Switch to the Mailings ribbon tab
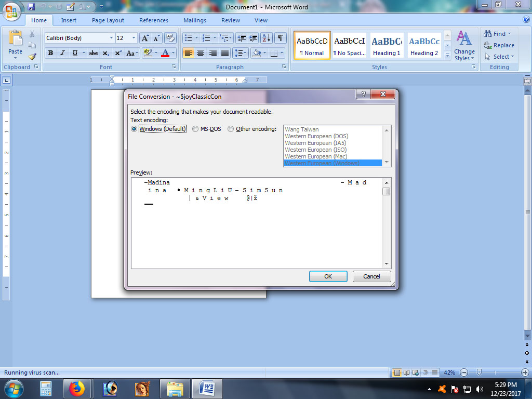Image resolution: width=532 pixels, height=399 pixels. point(194,20)
